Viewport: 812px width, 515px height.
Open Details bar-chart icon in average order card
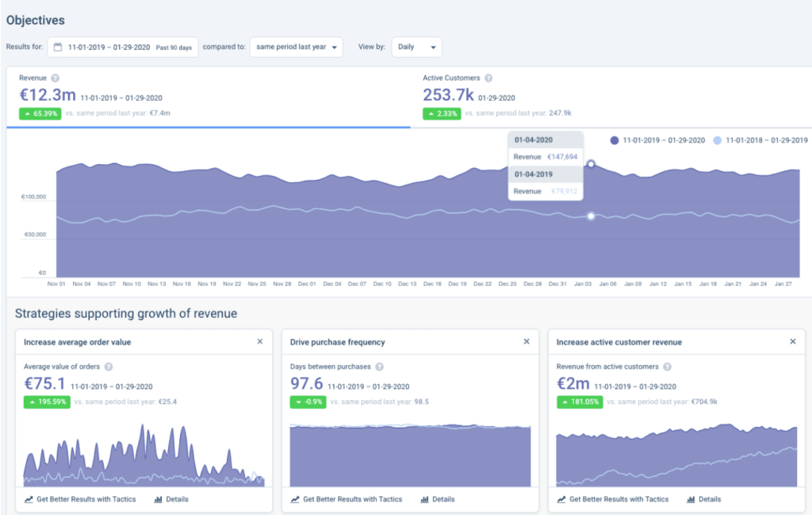point(158,499)
